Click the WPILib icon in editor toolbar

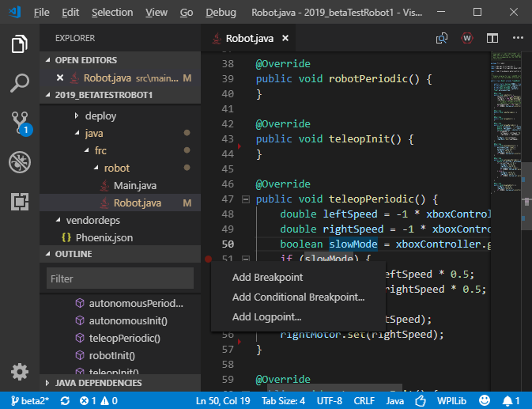point(467,38)
